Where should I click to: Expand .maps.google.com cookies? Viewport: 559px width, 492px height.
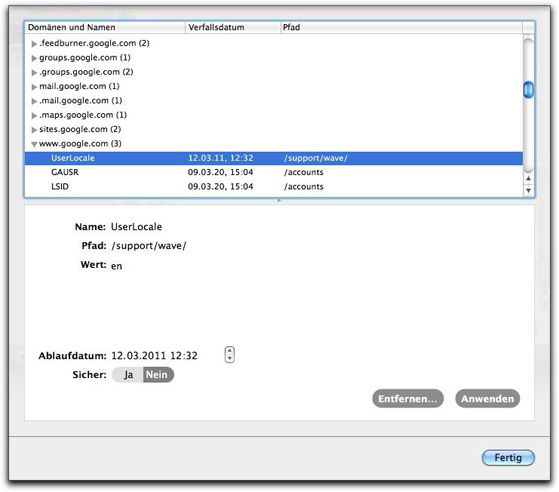coord(34,116)
